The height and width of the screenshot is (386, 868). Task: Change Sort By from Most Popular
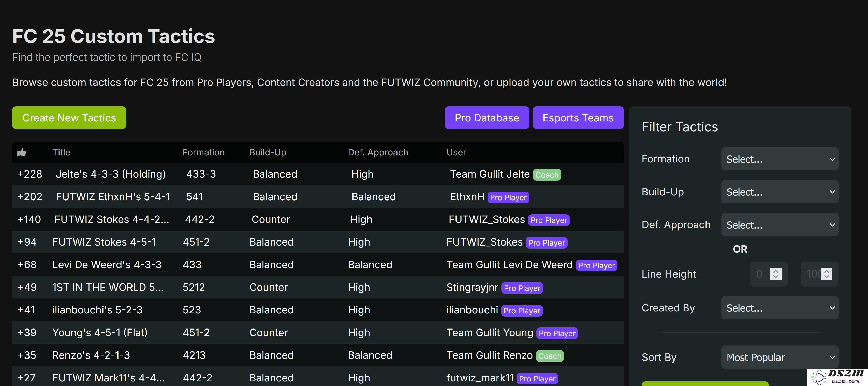coord(779,357)
